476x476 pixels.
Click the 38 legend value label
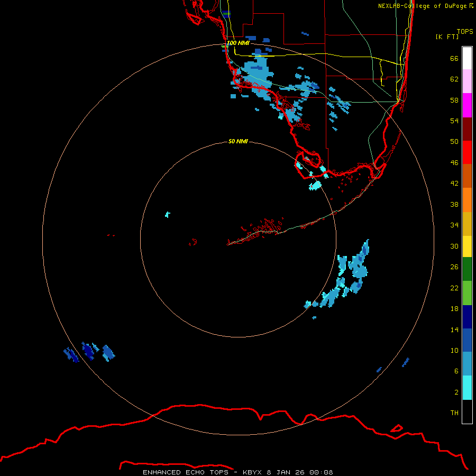click(x=454, y=204)
